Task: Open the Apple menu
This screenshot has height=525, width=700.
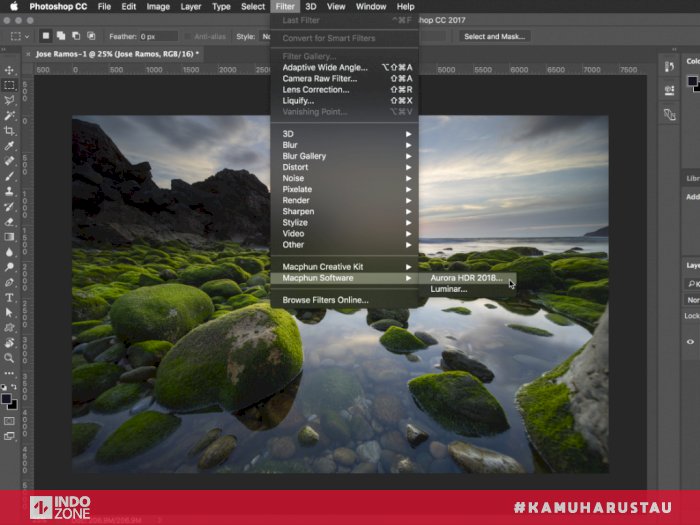Action: tap(14, 7)
